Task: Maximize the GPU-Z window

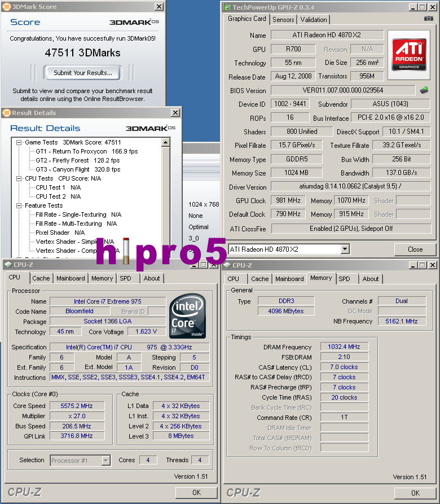Action: pos(423,7)
